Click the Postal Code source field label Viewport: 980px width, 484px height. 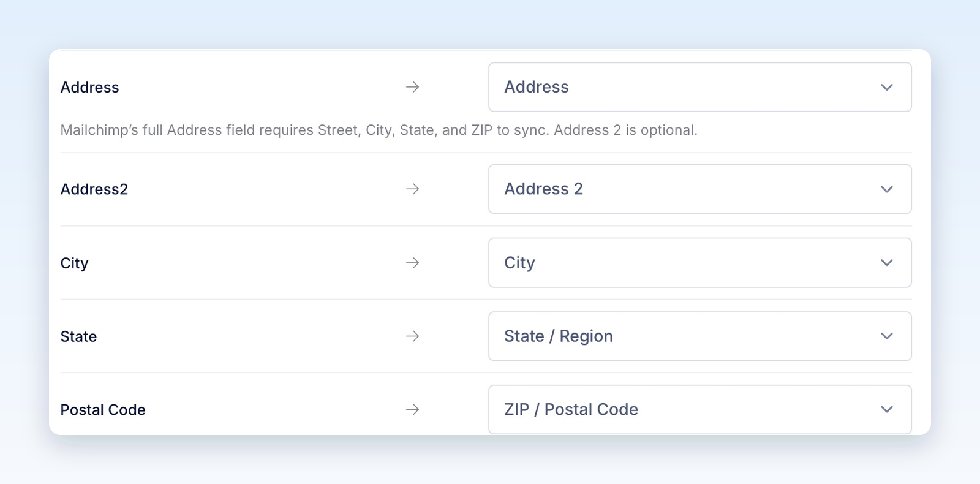(103, 410)
